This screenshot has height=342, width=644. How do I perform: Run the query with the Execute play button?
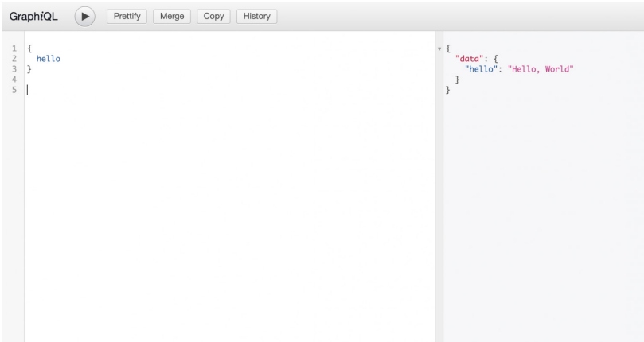[x=85, y=17]
